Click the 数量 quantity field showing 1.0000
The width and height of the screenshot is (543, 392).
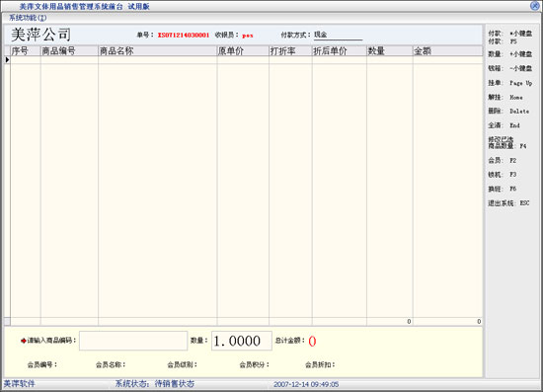point(242,341)
